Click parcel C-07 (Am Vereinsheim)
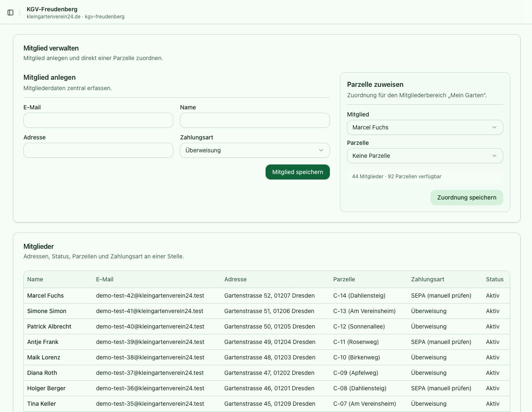Image resolution: width=532 pixels, height=412 pixels. 365,404
